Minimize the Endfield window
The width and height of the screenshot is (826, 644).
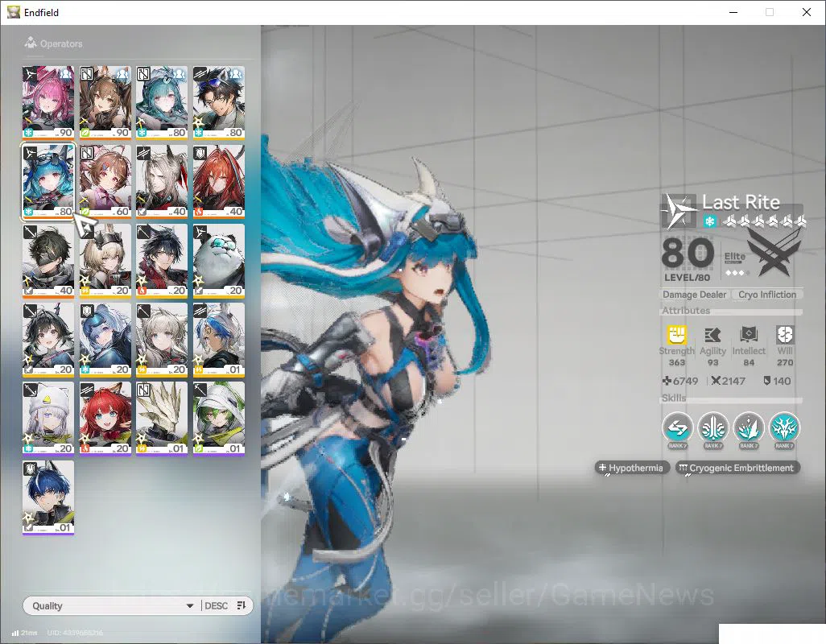[x=733, y=12]
